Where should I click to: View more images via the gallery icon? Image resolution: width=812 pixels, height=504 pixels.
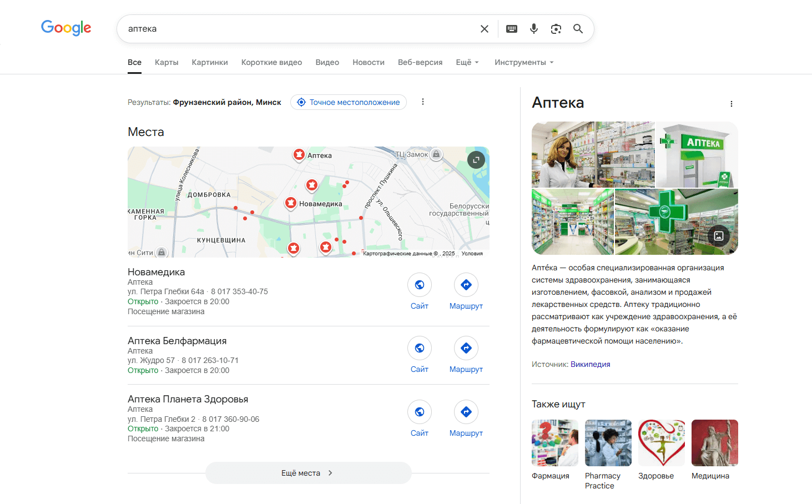719,236
